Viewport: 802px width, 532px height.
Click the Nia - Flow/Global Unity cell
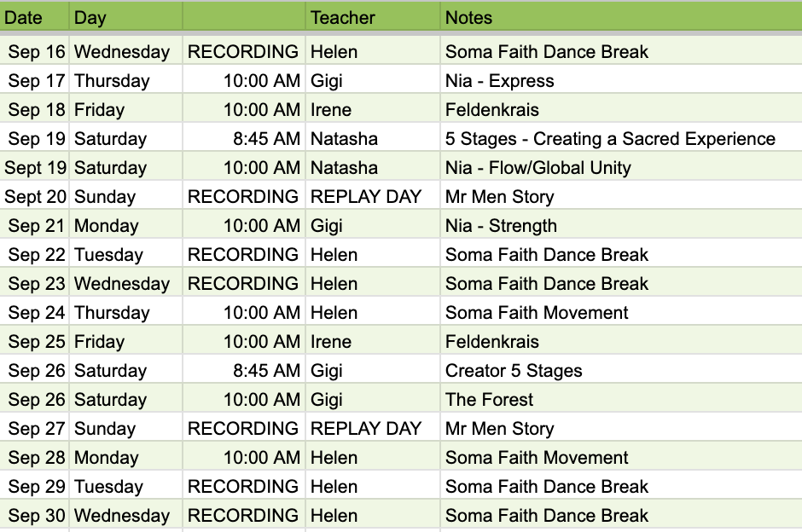click(x=621, y=168)
